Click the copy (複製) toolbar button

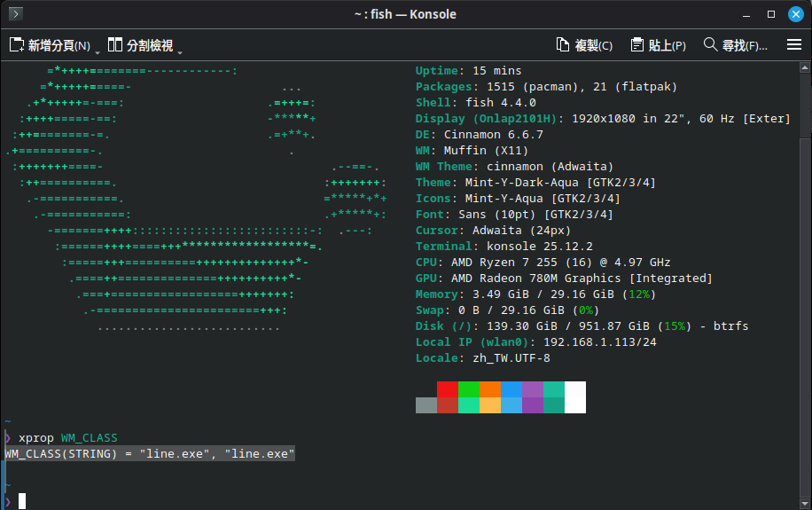coord(584,45)
